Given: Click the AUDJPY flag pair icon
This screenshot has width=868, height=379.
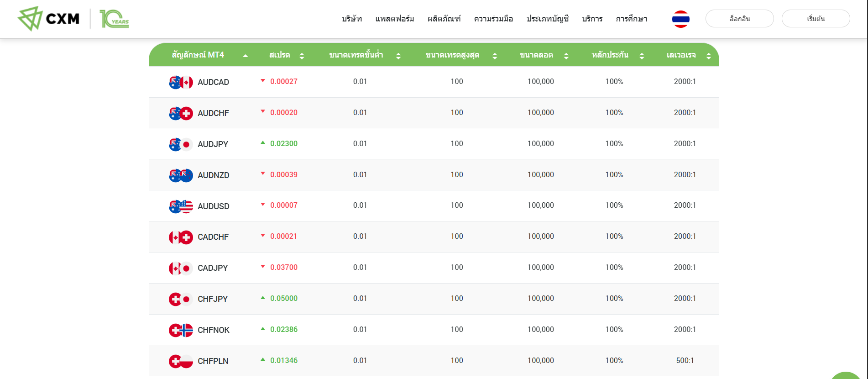Looking at the screenshot, I should coord(181,144).
